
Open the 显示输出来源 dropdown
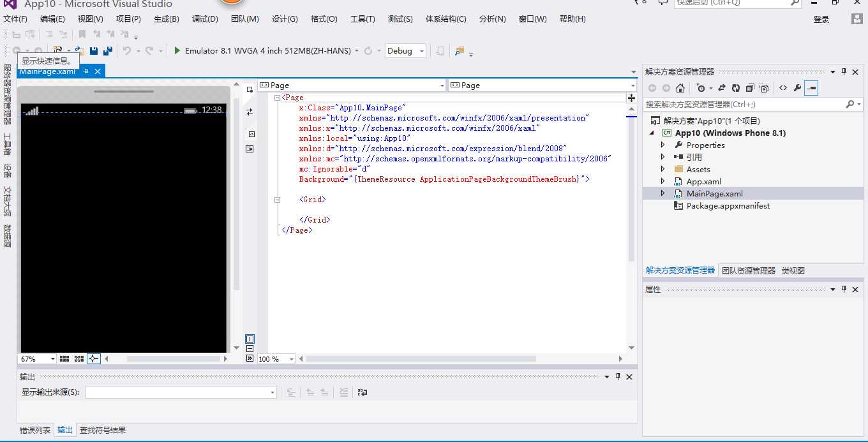(x=273, y=392)
